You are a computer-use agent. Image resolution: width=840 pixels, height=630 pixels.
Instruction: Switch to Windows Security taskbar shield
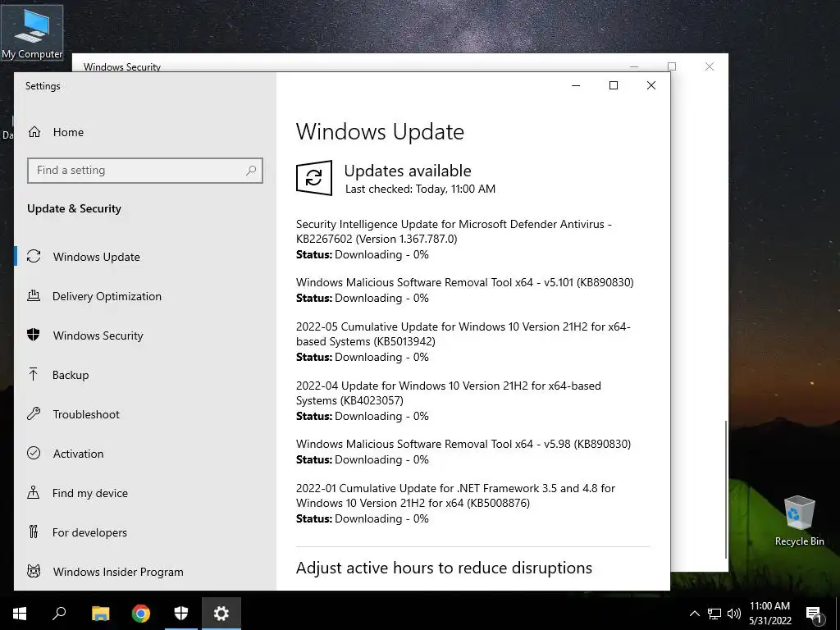coord(181,614)
